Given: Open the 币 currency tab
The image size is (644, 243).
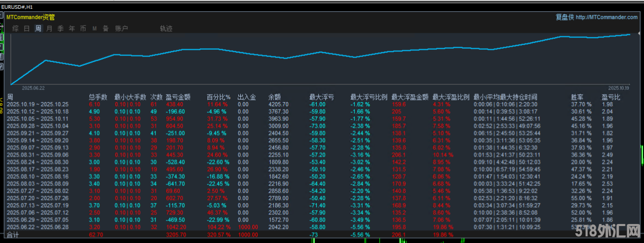Looking at the screenshot, I should click(x=83, y=29).
